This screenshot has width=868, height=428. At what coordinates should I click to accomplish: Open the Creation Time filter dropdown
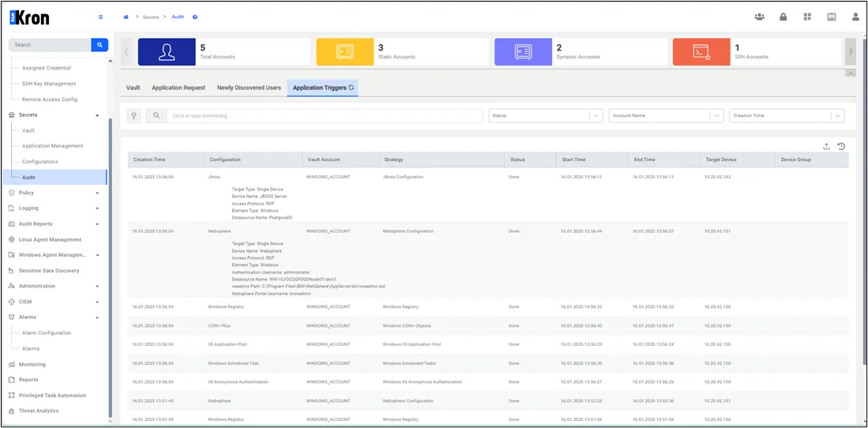(x=787, y=116)
